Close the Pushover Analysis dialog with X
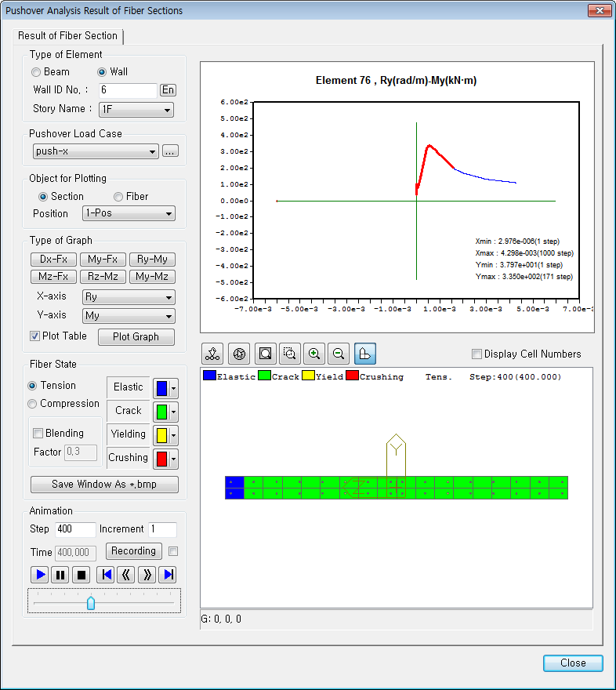The height and width of the screenshot is (690, 616). [600, 10]
